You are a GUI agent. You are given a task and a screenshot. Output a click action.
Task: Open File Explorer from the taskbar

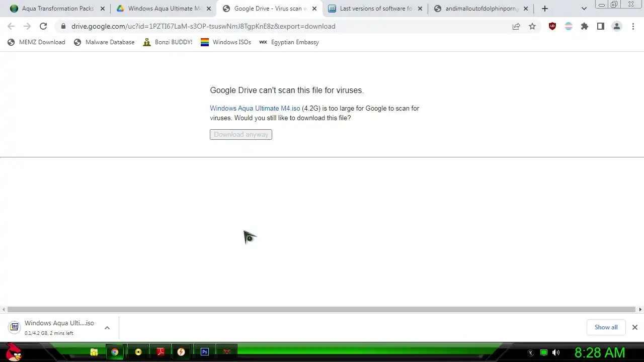coord(94,352)
